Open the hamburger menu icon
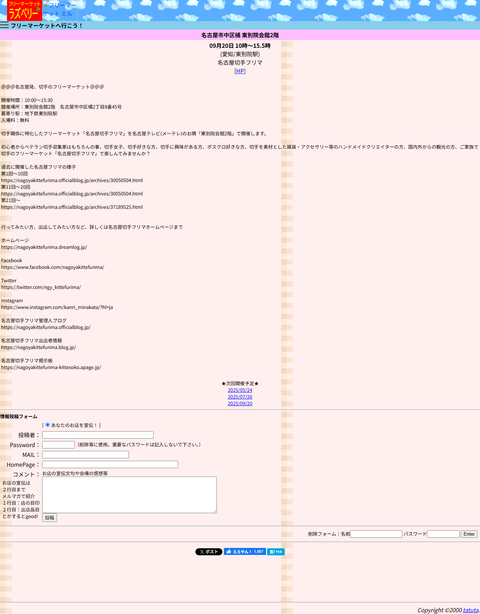Image resolution: width=480 pixels, height=614 pixels. [x=4, y=25]
